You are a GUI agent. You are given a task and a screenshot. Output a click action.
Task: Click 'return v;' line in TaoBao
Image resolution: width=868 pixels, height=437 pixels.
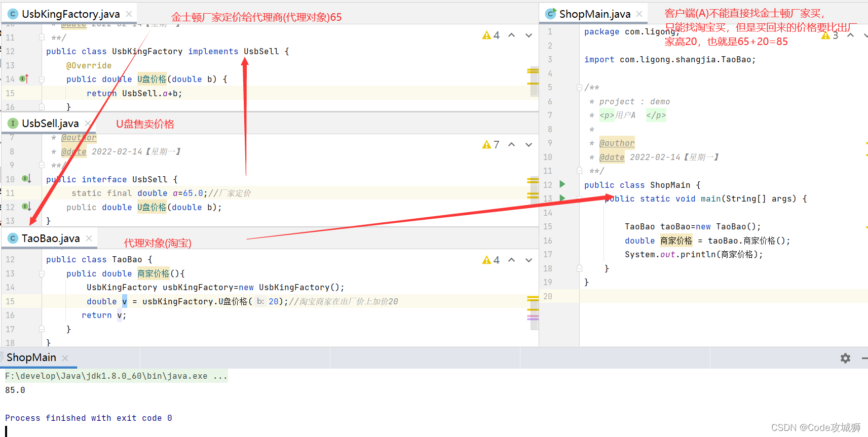pos(104,315)
